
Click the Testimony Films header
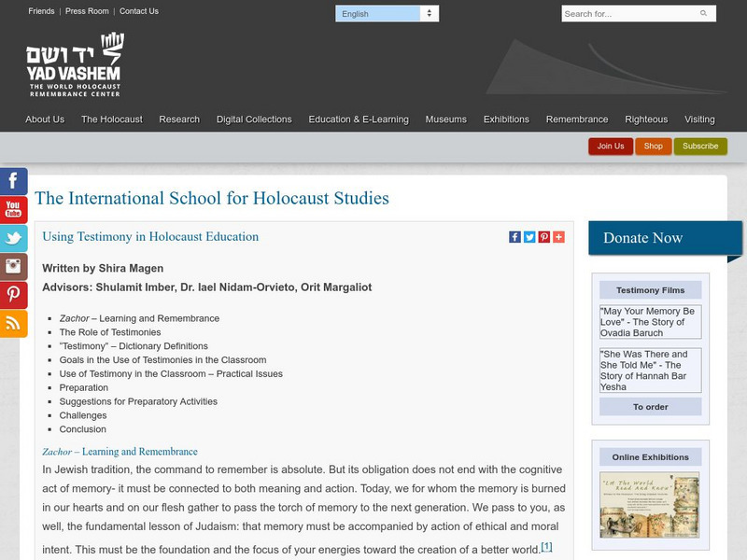[x=650, y=290]
